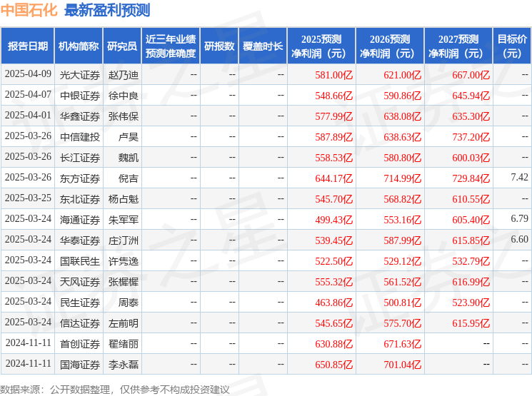Click the 463.86亿 profit value
This screenshot has height=396, width=532.
point(334,303)
